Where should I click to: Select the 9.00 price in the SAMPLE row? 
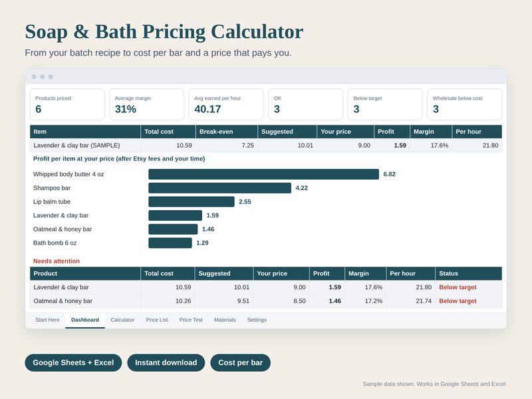tap(364, 145)
